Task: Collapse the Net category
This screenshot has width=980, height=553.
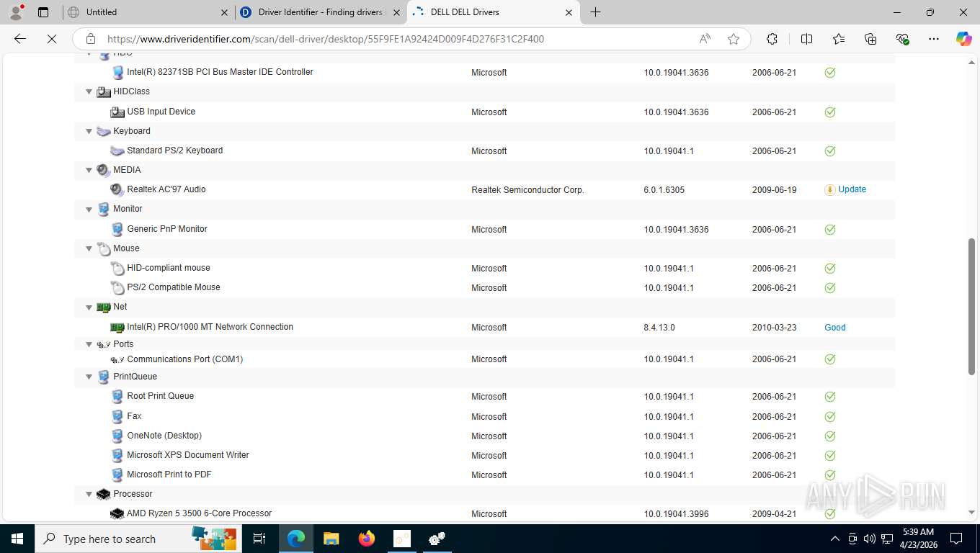Action: click(89, 307)
